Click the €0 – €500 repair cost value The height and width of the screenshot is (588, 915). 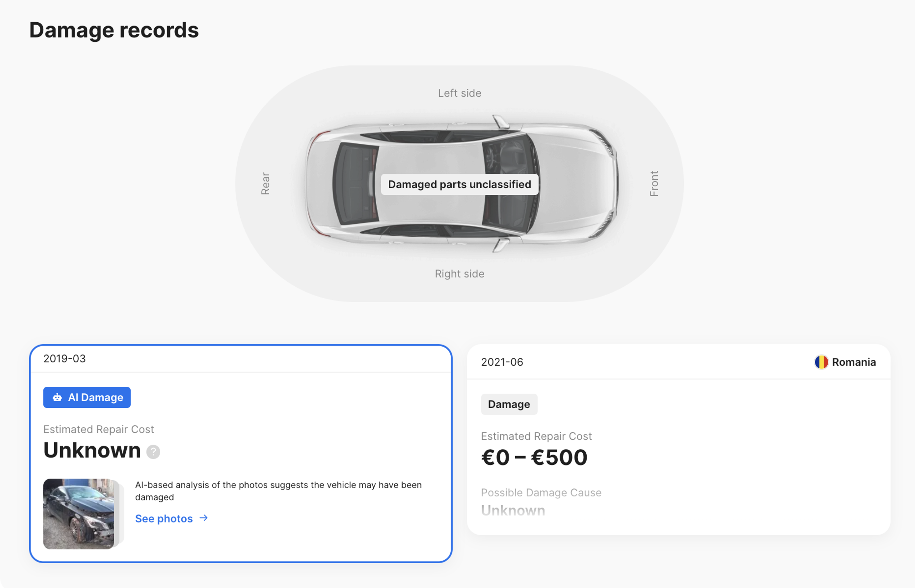pos(534,457)
